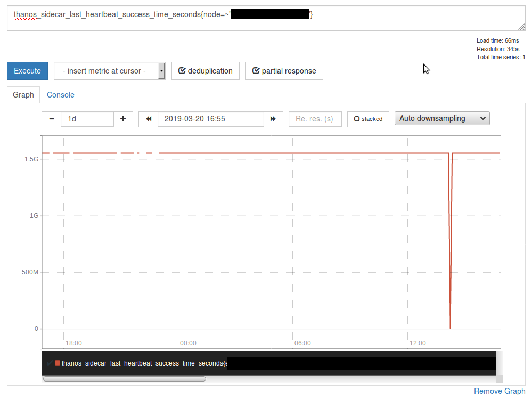The width and height of the screenshot is (532, 397).
Task: Open the insert metric at cursor dropdown
Action: (x=105, y=70)
